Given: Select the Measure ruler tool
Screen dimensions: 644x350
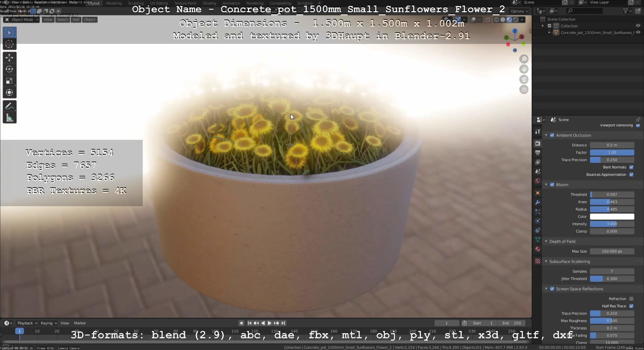Looking at the screenshot, I should (10, 118).
